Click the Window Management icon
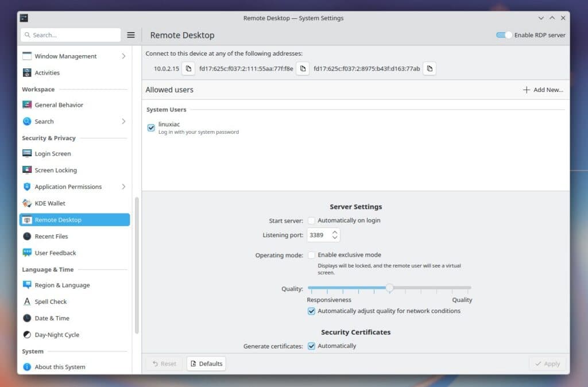The height and width of the screenshot is (387, 588). click(x=27, y=56)
